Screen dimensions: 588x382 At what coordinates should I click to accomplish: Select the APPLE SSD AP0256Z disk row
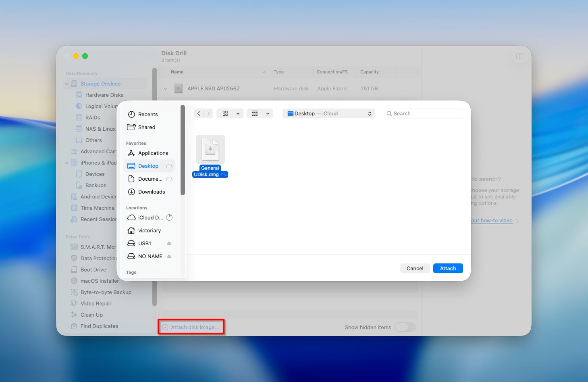coord(289,88)
